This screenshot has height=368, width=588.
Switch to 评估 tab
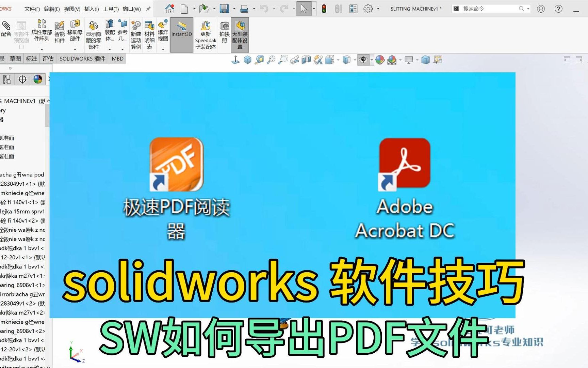[48, 59]
